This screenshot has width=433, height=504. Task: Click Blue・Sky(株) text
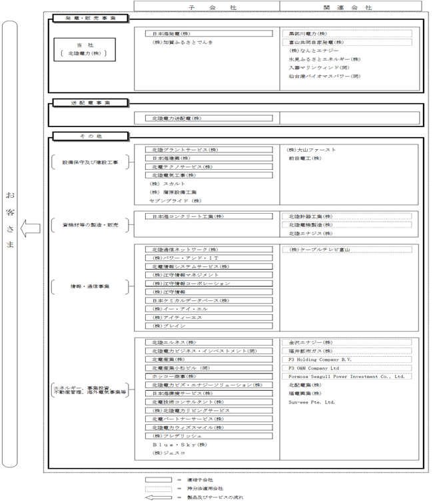pyautogui.click(x=179, y=445)
